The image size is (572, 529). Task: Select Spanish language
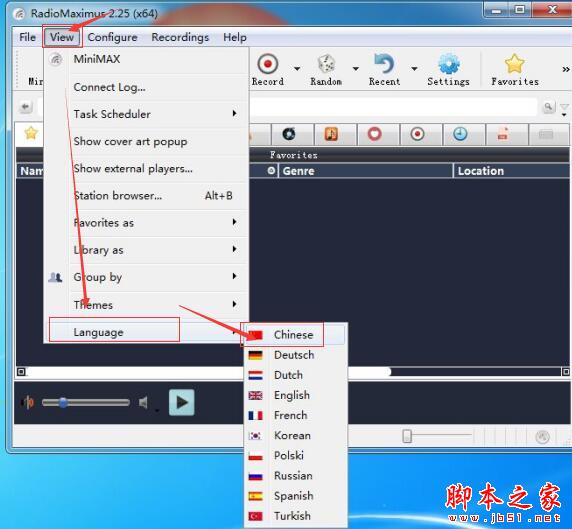[x=295, y=496]
